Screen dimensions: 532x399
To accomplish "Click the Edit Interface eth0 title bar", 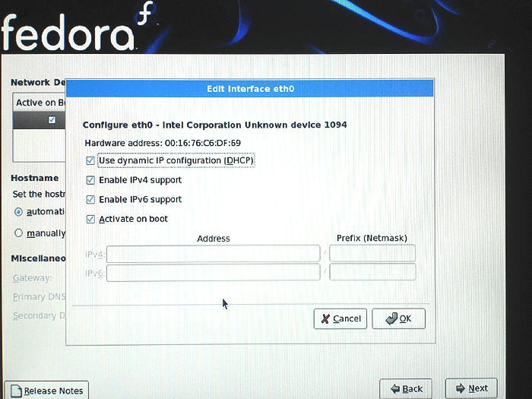I will [x=250, y=89].
